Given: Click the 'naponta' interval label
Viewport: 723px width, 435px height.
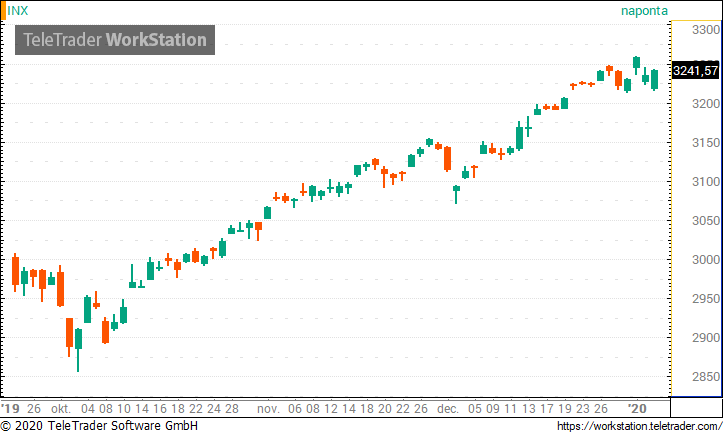Looking at the screenshot, I should [x=644, y=11].
